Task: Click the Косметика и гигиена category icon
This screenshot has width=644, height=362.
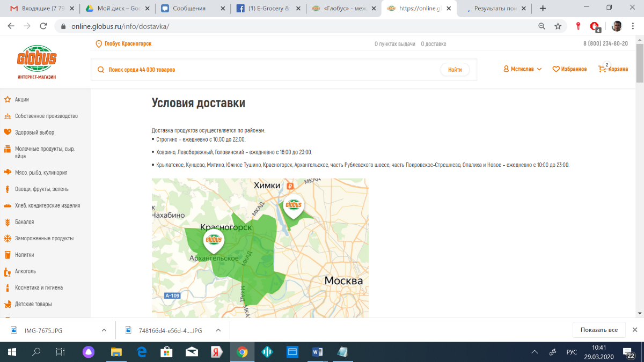Action: click(x=8, y=287)
